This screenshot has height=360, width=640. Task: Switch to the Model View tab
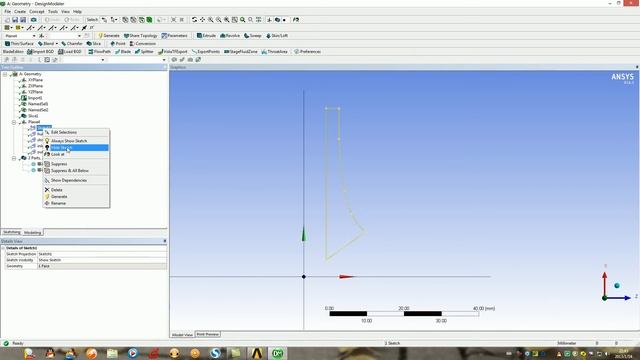point(182,335)
